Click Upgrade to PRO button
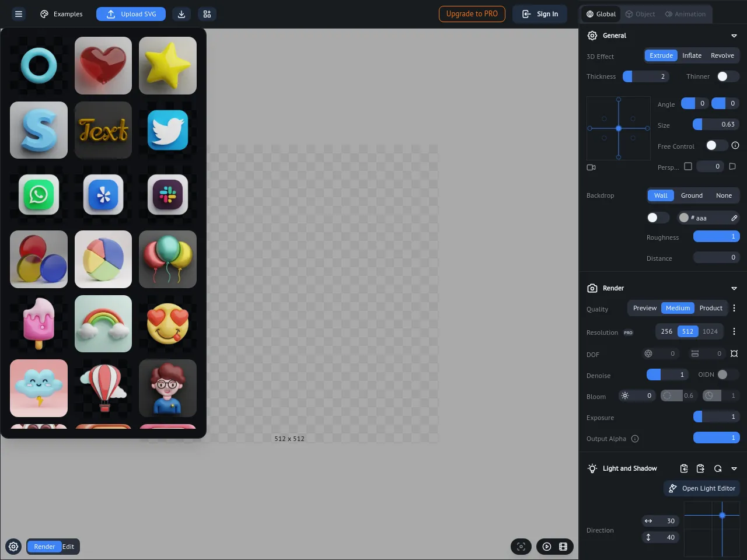The image size is (747, 560). [x=472, y=14]
